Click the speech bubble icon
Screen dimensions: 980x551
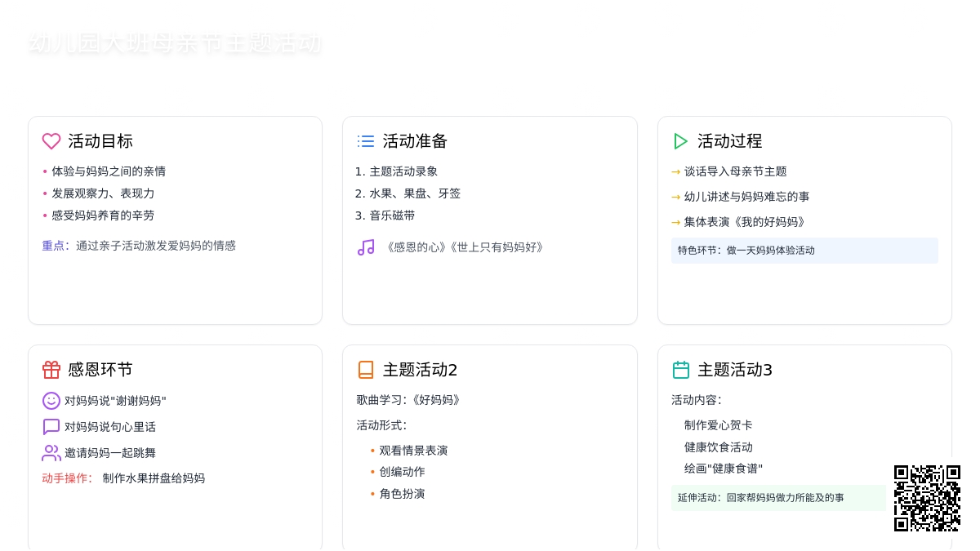point(51,427)
